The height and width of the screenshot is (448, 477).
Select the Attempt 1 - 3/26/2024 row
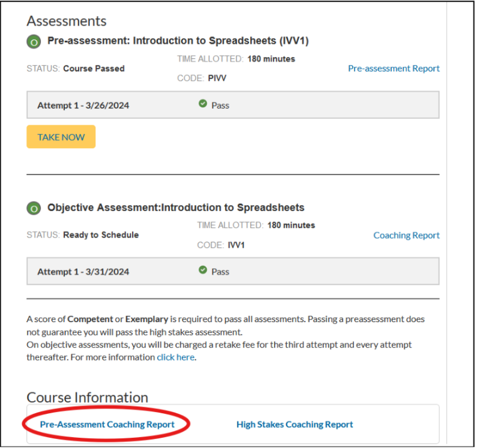click(233, 105)
